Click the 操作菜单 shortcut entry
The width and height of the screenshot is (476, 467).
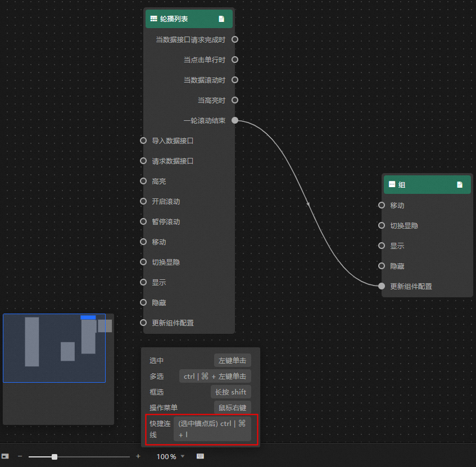tap(201, 408)
